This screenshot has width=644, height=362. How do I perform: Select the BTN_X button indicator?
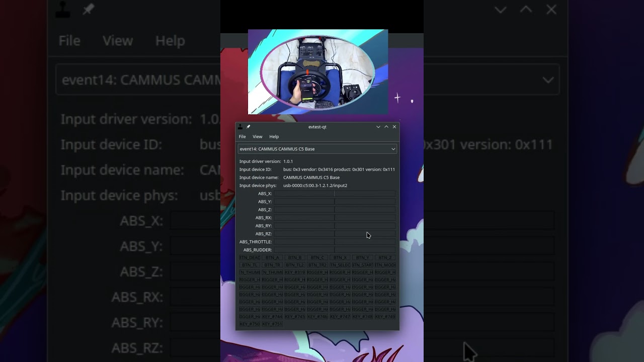pos(340,258)
